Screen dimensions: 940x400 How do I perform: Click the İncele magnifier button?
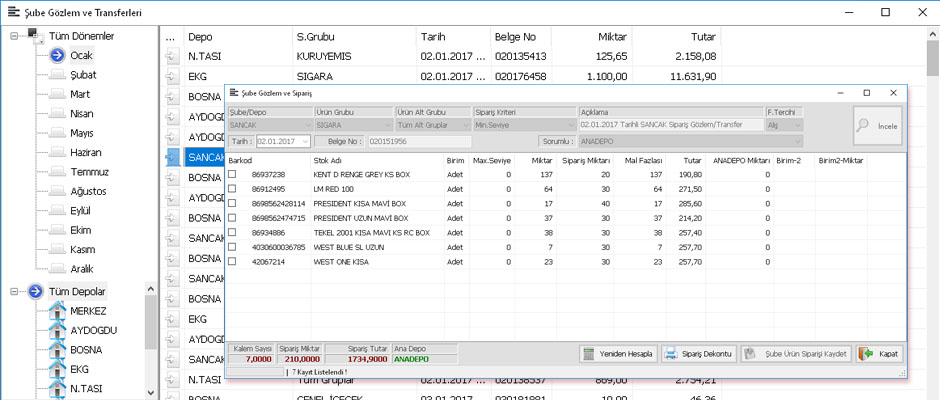click(878, 126)
